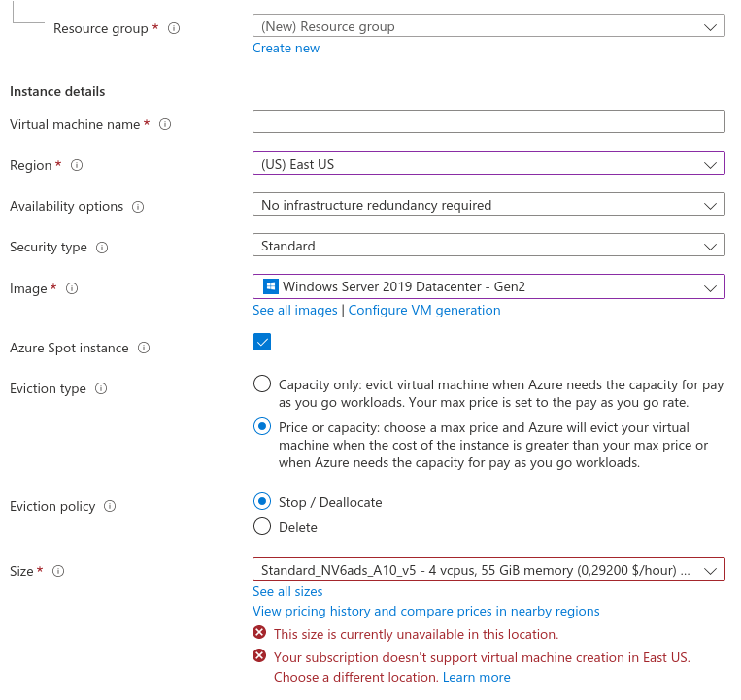Click error icon beside subscription support message
Viewport: 741px width, 700px height.
pyautogui.click(x=259, y=655)
